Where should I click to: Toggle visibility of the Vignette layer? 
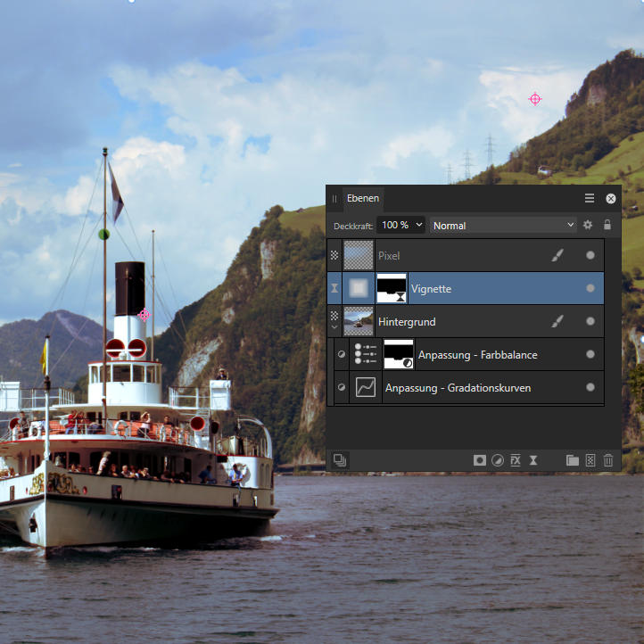click(x=590, y=288)
